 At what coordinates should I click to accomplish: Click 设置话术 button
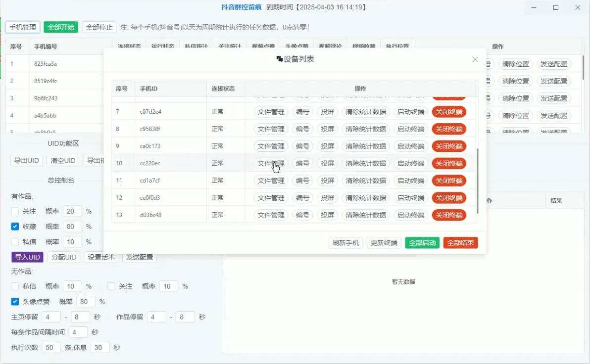pyautogui.click(x=101, y=257)
